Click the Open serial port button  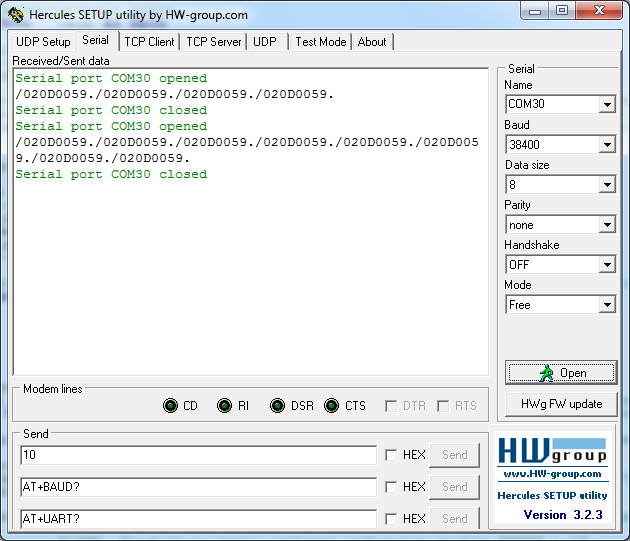coord(561,373)
